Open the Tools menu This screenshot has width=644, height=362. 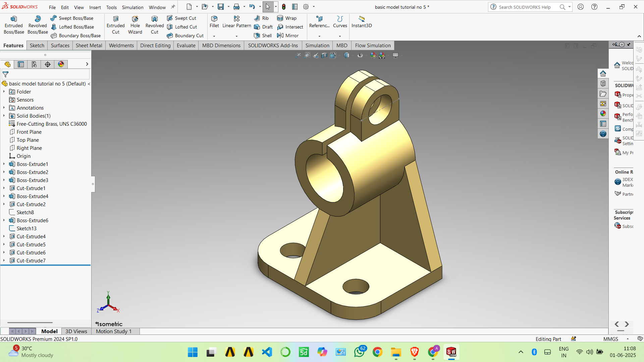point(111,7)
